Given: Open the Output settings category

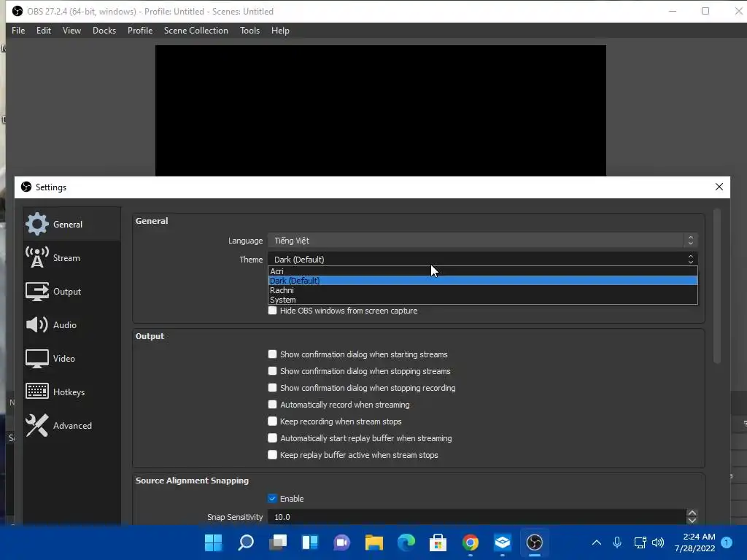Looking at the screenshot, I should pos(71,292).
